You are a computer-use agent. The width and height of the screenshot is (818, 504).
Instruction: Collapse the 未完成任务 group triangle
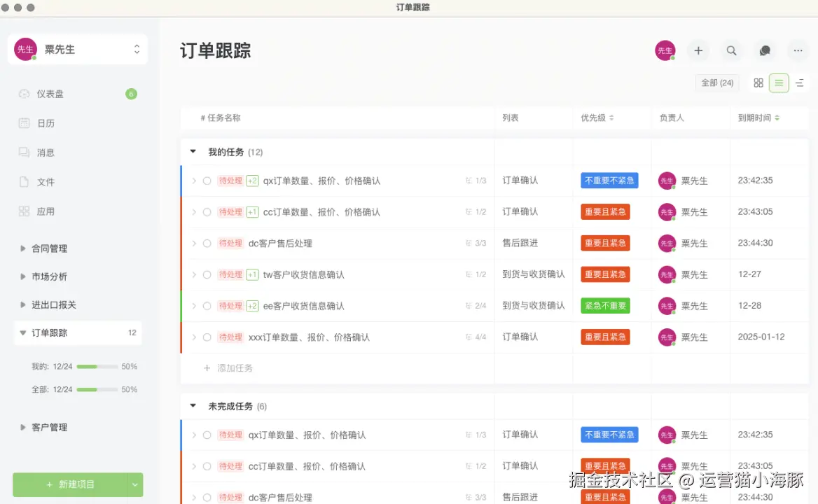(193, 406)
